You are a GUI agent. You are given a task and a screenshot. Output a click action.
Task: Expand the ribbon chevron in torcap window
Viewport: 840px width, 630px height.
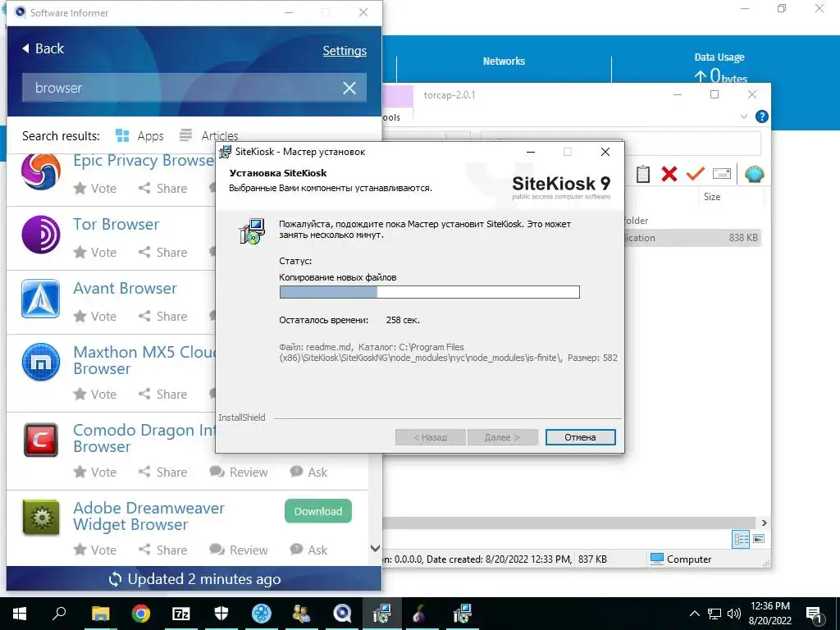[x=743, y=116]
